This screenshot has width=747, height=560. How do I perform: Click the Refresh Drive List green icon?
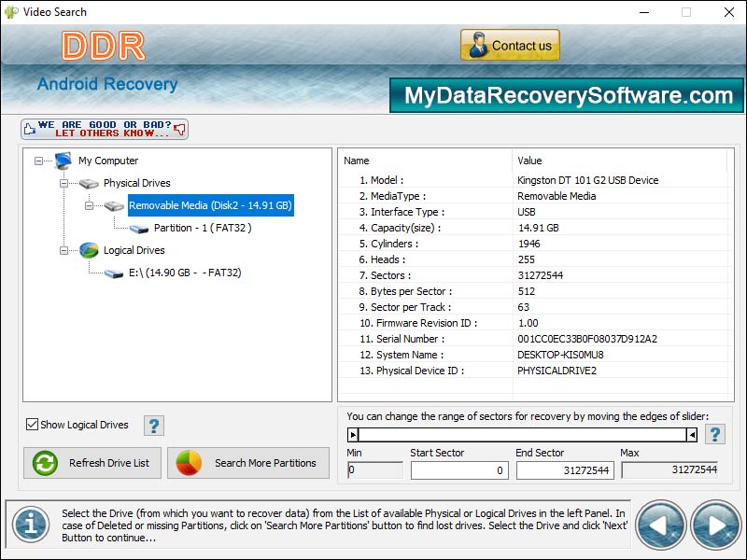[x=45, y=463]
